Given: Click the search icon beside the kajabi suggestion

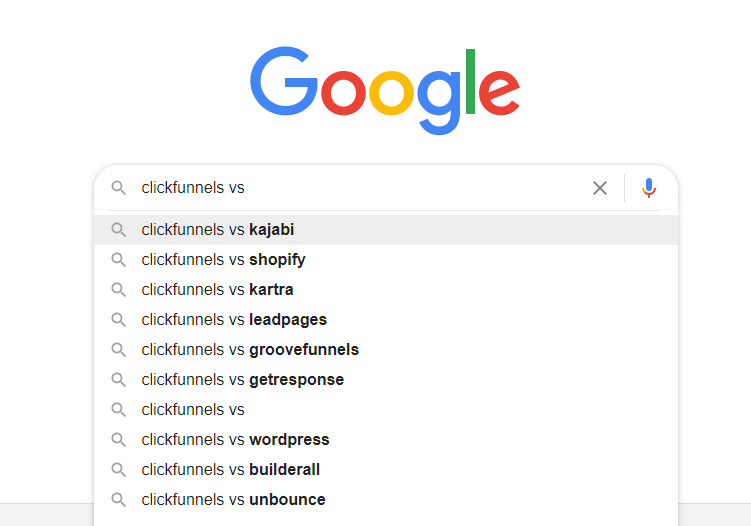Looking at the screenshot, I should click(x=119, y=230).
